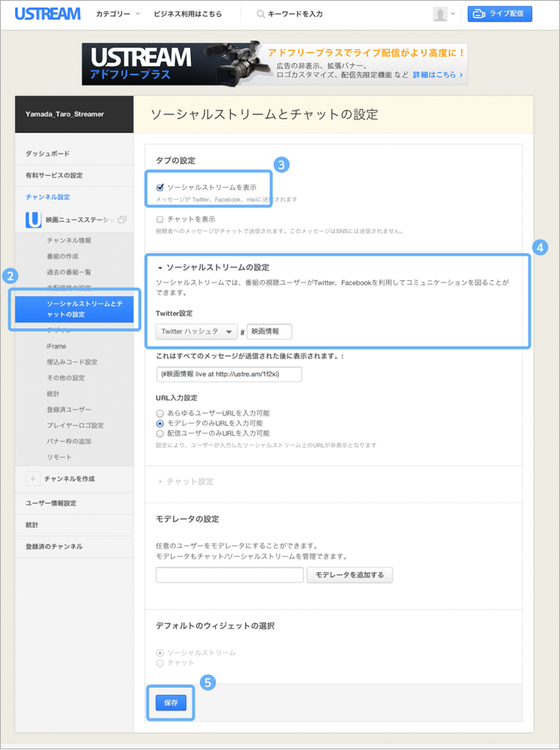Click the search magnifier icon

pyautogui.click(x=261, y=14)
